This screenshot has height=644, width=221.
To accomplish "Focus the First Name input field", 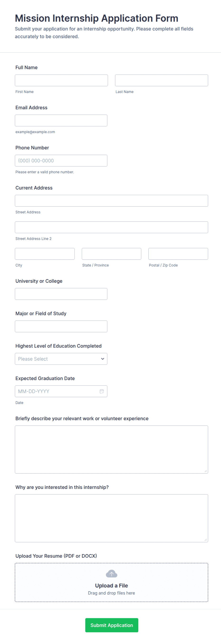I will (62, 80).
